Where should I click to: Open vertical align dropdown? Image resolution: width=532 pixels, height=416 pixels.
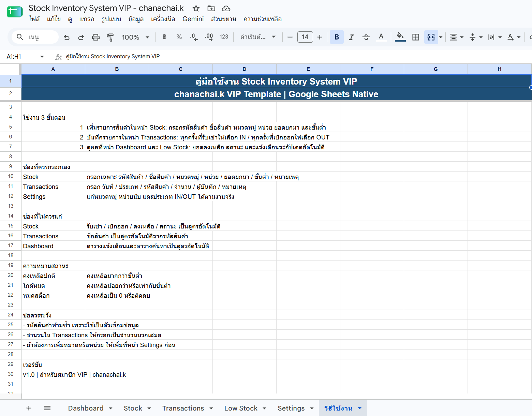[476, 37]
